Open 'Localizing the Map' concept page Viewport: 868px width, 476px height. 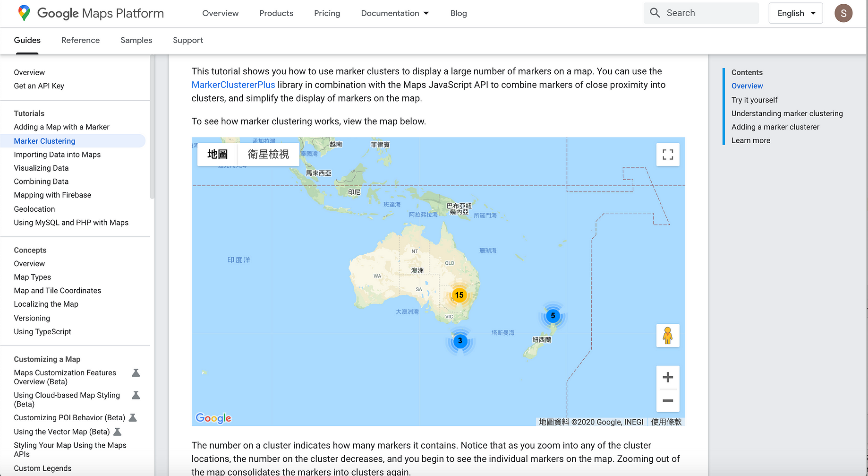pos(46,304)
